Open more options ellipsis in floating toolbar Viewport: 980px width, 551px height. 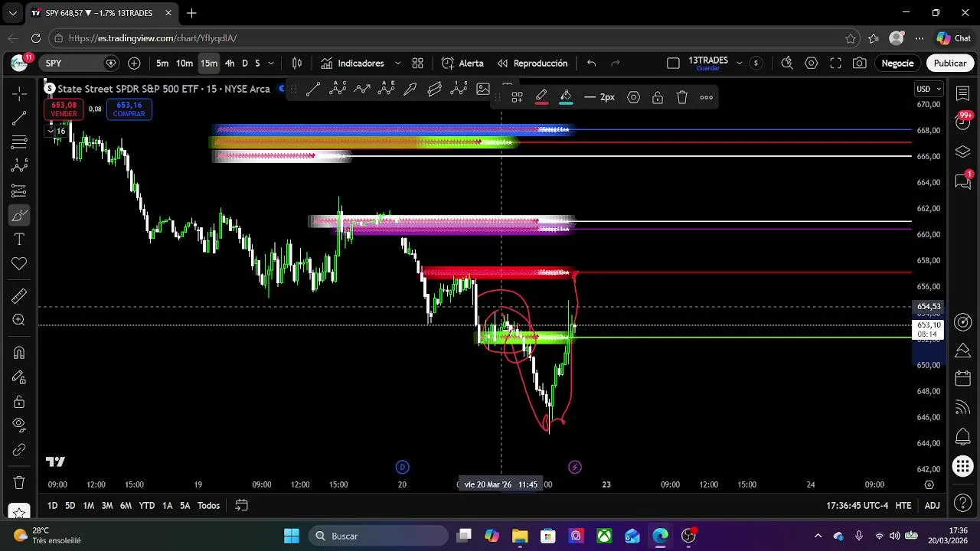pos(706,97)
